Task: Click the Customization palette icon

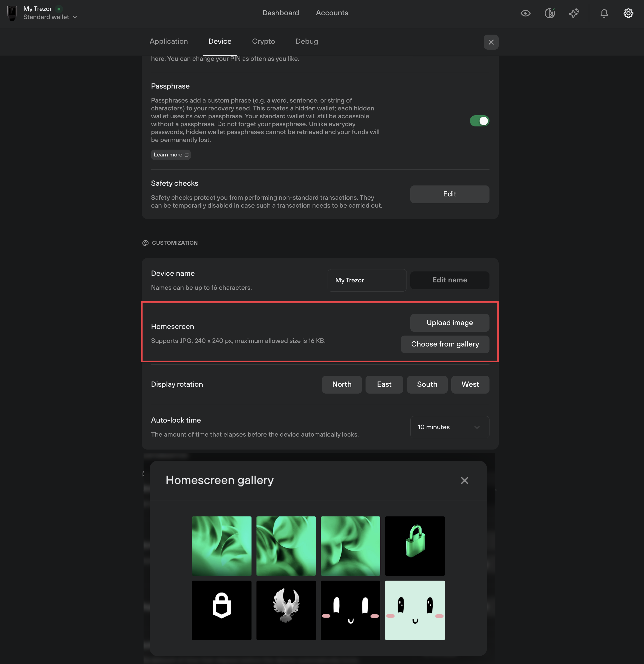Action: coord(145,243)
